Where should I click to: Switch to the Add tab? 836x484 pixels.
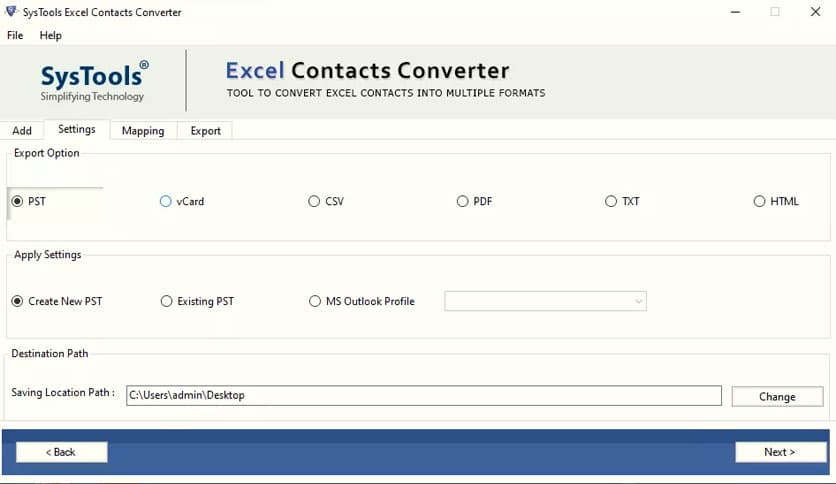[x=22, y=131]
